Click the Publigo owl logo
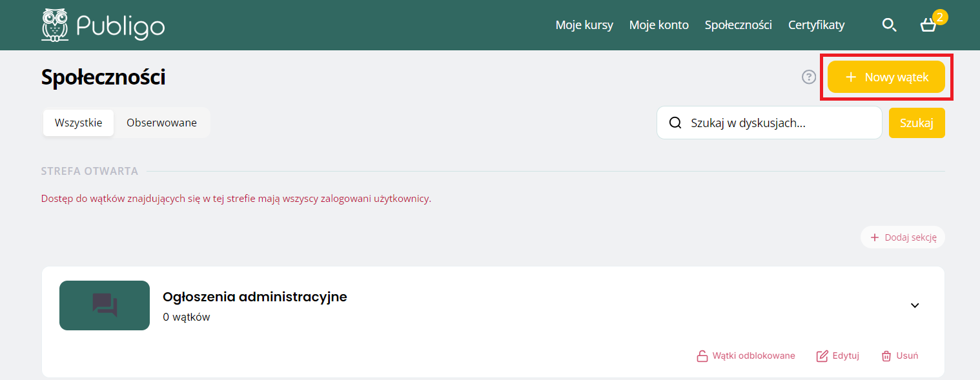 pos(56,25)
